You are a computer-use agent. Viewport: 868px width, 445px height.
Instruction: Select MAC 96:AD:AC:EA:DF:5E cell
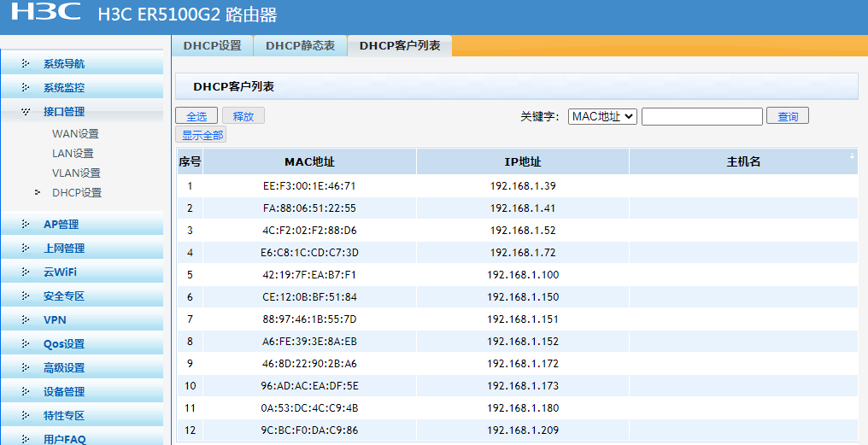tap(309, 386)
